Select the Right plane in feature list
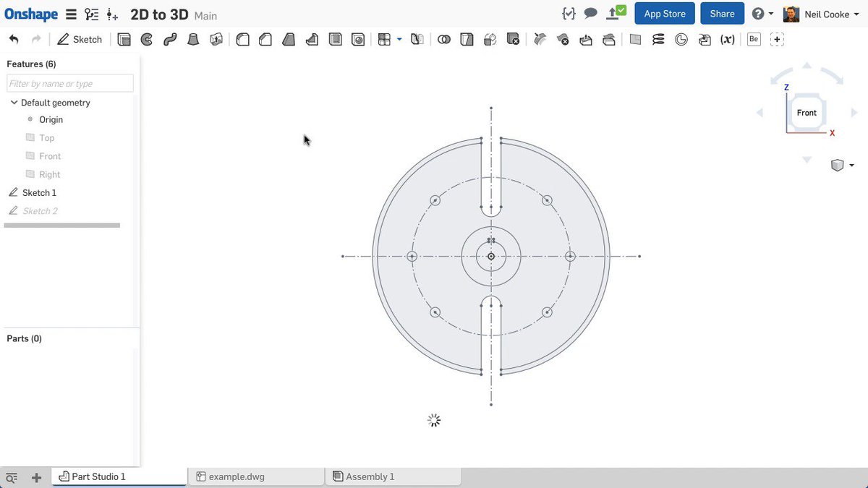This screenshot has height=488, width=868. point(50,174)
